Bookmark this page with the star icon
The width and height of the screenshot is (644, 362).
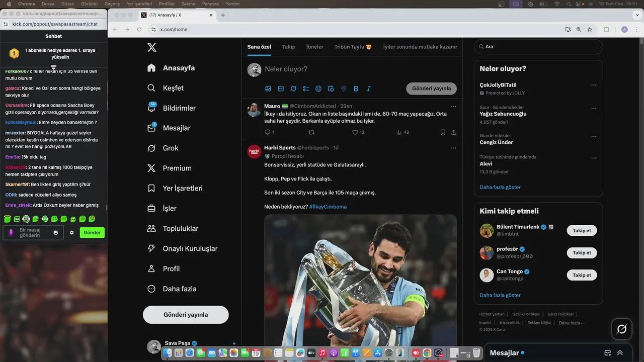tap(590, 30)
